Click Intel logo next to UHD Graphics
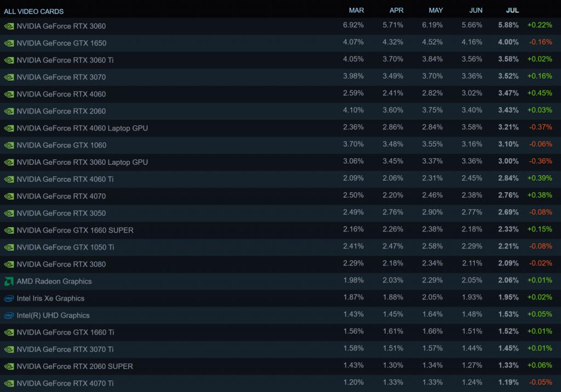561x392 pixels. pos(9,315)
